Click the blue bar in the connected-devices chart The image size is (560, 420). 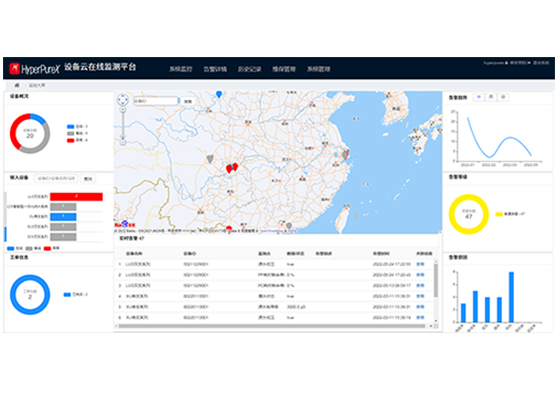click(x=63, y=216)
